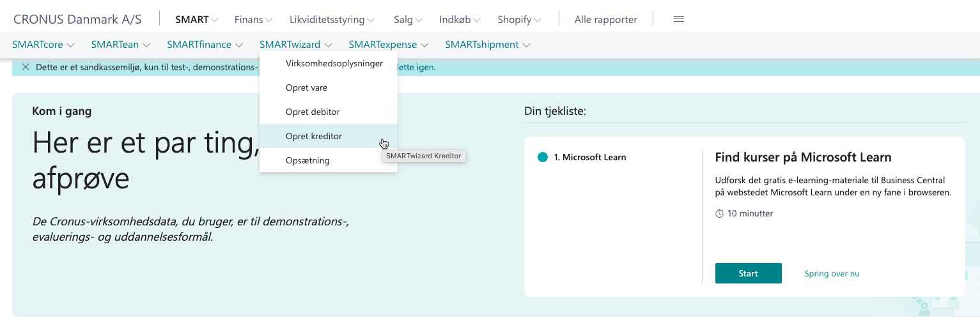Expand the Finans dropdown

[x=253, y=20]
